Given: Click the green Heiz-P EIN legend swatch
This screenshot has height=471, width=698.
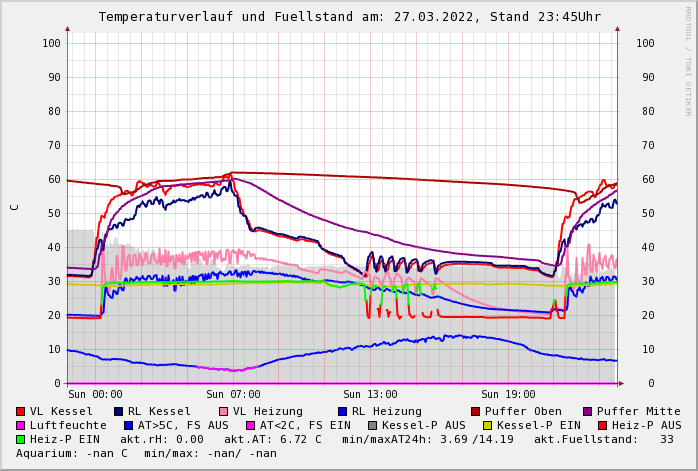Looking at the screenshot, I should click(21, 439).
